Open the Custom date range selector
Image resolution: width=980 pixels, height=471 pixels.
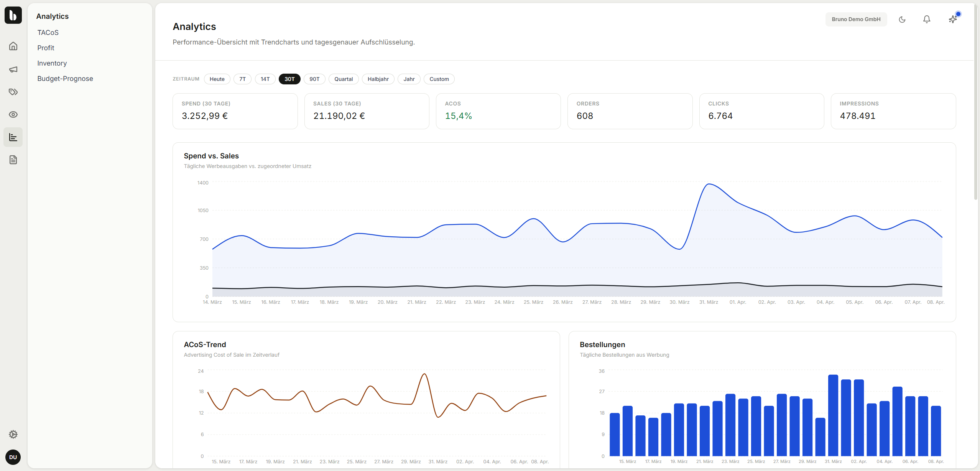pyautogui.click(x=439, y=79)
